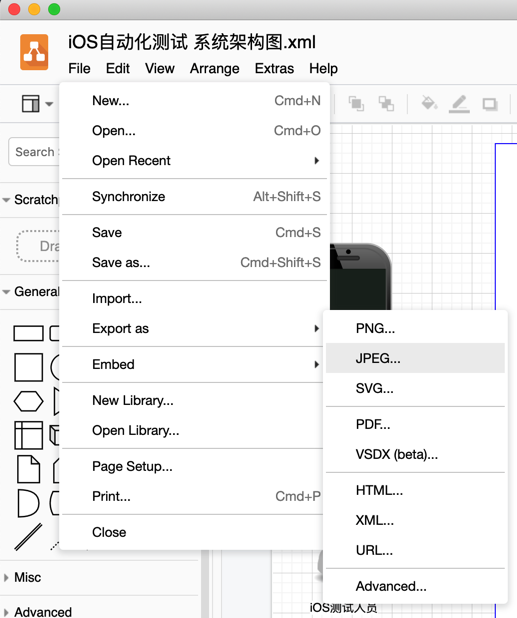Expand the Embed submenu
Screen dimensions: 517x618
click(x=193, y=364)
